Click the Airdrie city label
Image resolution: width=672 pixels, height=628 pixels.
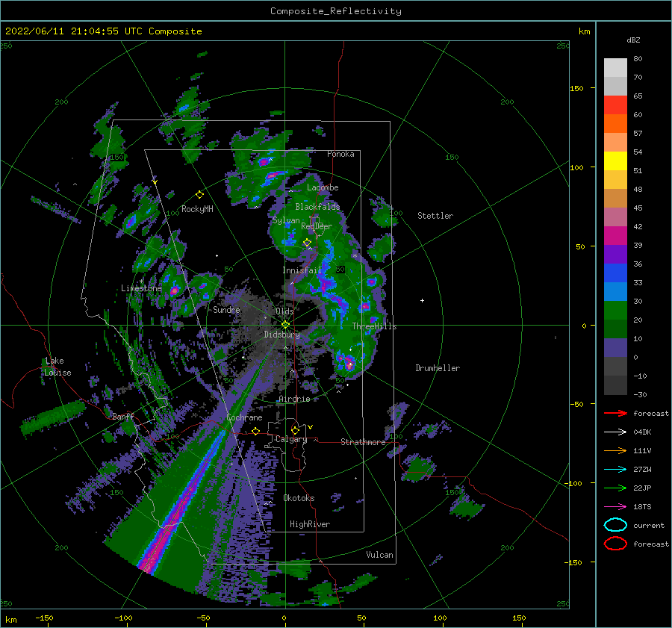click(294, 399)
